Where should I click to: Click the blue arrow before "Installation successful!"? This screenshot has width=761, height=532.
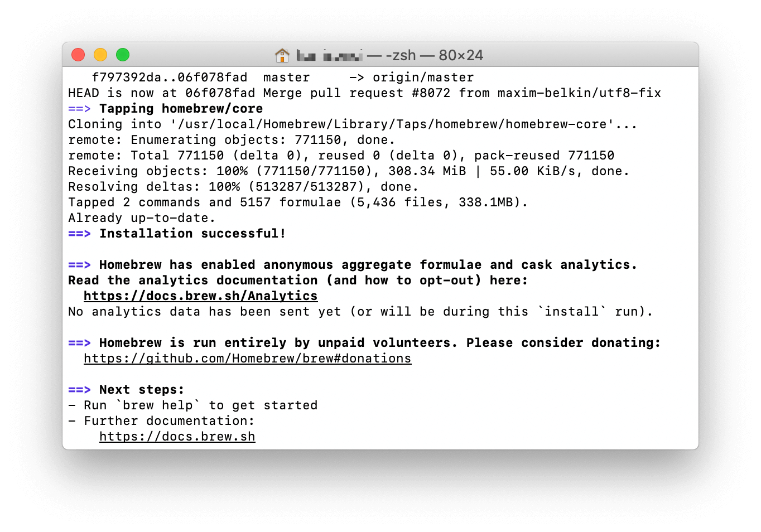click(79, 234)
